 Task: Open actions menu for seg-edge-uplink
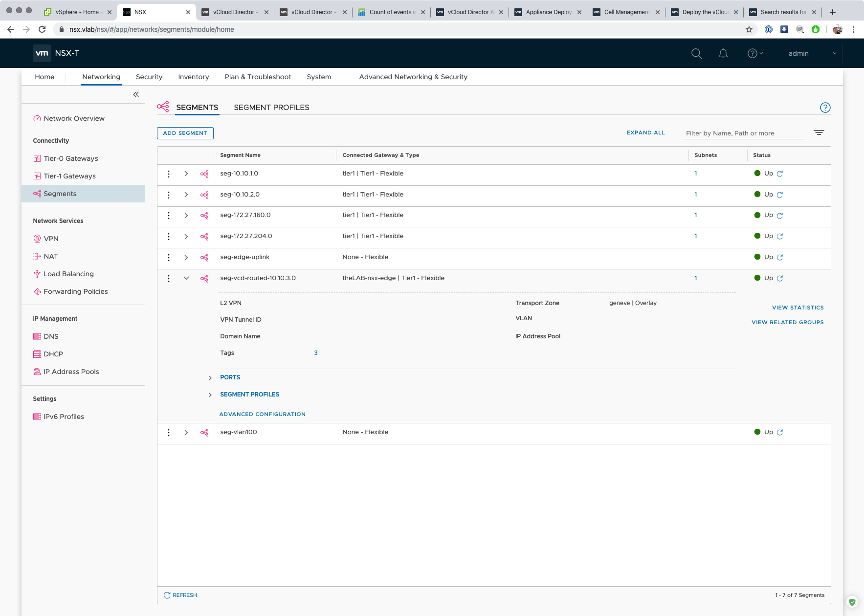click(169, 258)
